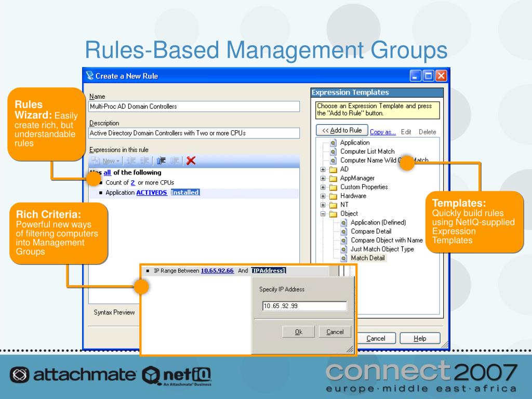Click the AD folder icon
Screen dimensions: 532x399
[x=334, y=169]
